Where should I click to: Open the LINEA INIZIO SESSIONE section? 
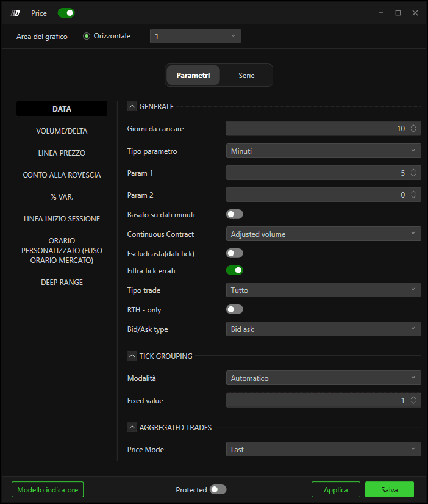[62, 218]
